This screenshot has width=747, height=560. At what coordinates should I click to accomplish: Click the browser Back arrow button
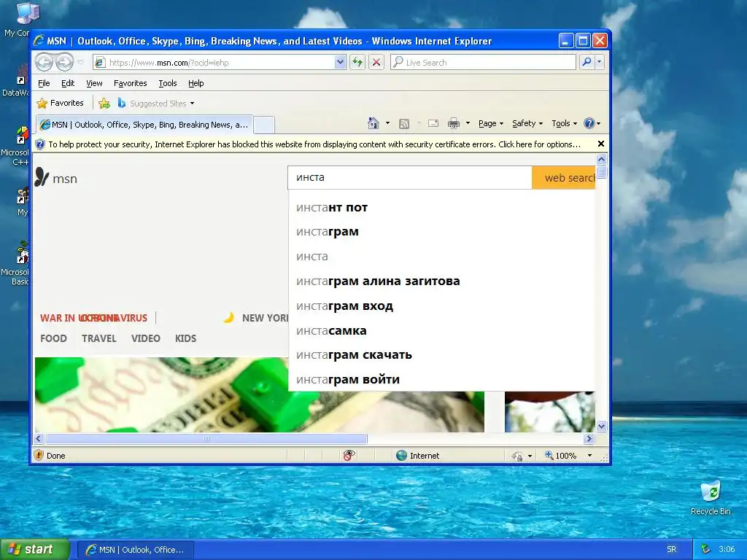[44, 62]
